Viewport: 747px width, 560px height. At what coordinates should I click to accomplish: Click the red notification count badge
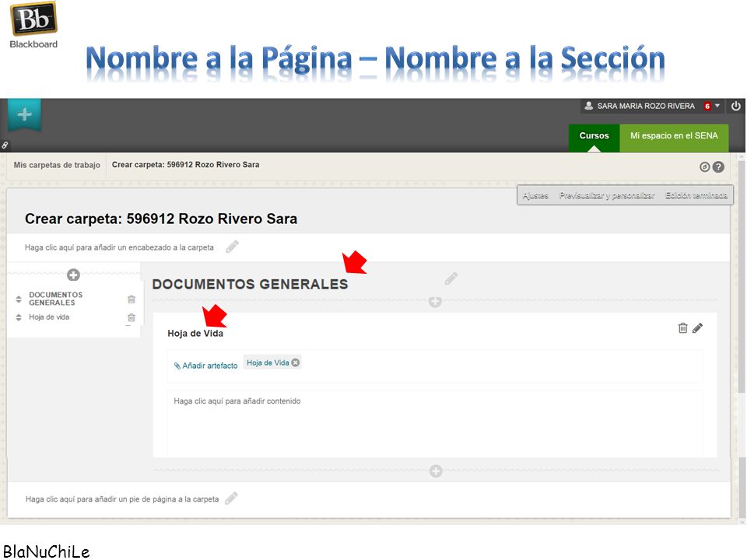pyautogui.click(x=707, y=107)
